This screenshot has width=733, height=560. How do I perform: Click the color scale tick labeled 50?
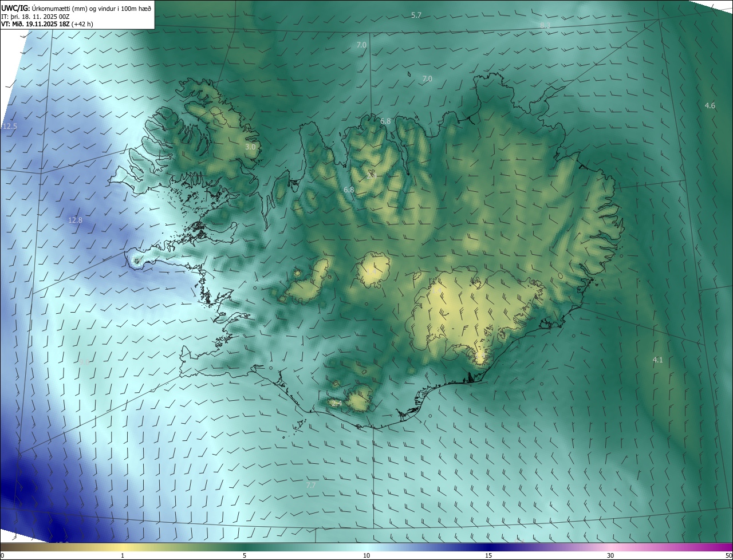coord(728,555)
